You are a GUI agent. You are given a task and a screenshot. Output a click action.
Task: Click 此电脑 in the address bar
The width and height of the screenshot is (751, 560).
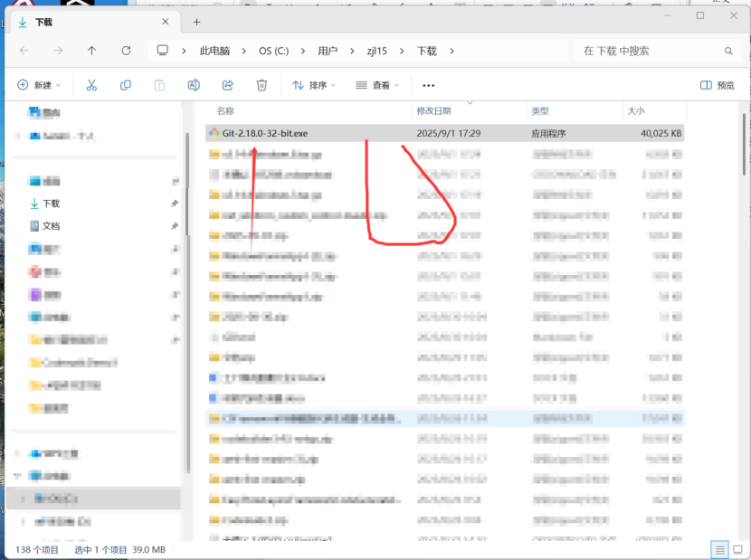[214, 51]
